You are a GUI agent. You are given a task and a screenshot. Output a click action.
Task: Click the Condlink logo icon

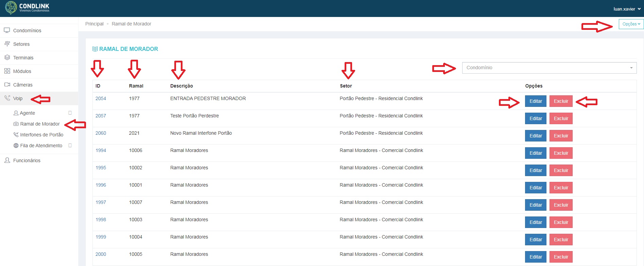[11, 7]
